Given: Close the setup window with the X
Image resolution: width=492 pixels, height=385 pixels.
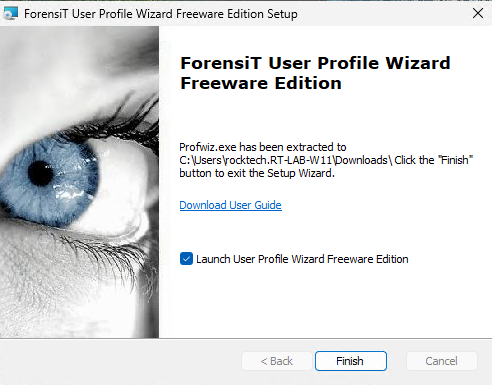Looking at the screenshot, I should point(478,13).
